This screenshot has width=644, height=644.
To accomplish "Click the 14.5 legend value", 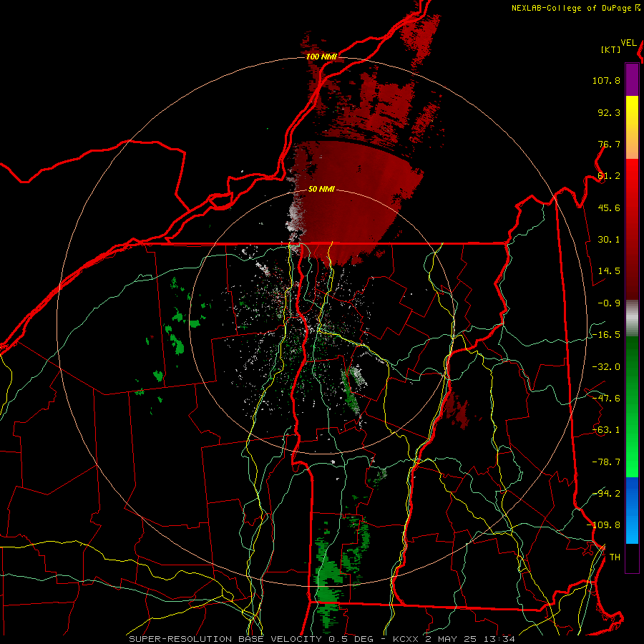I will (x=609, y=271).
